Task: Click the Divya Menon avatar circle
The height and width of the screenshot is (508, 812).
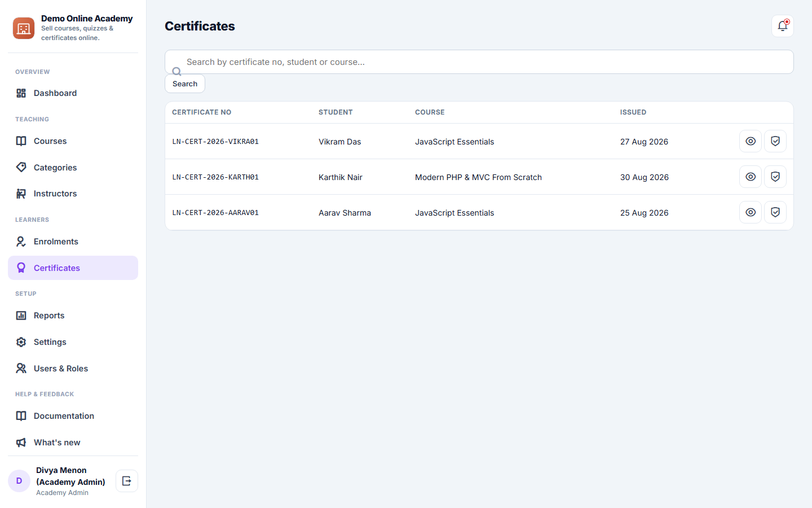Action: coord(19,481)
